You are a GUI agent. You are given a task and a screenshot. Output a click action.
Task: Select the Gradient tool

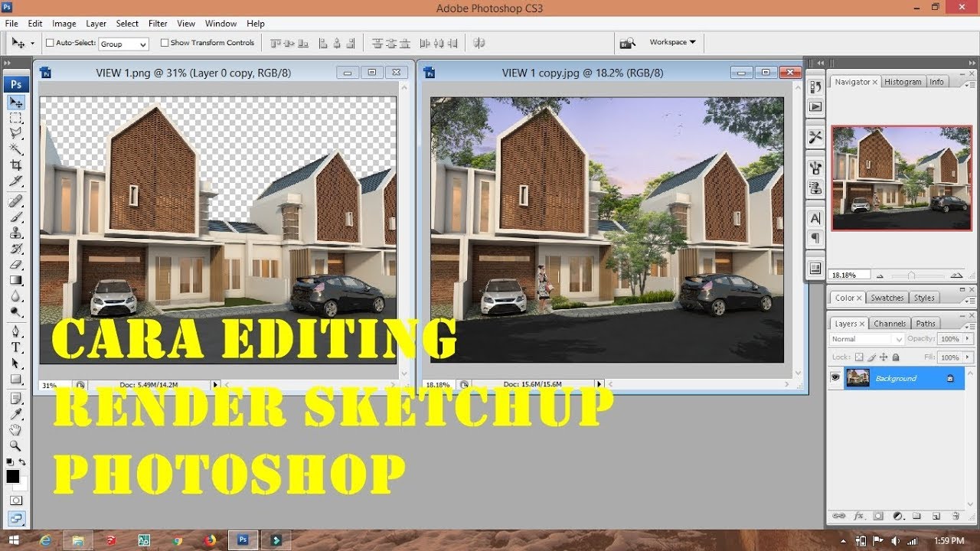click(x=16, y=280)
